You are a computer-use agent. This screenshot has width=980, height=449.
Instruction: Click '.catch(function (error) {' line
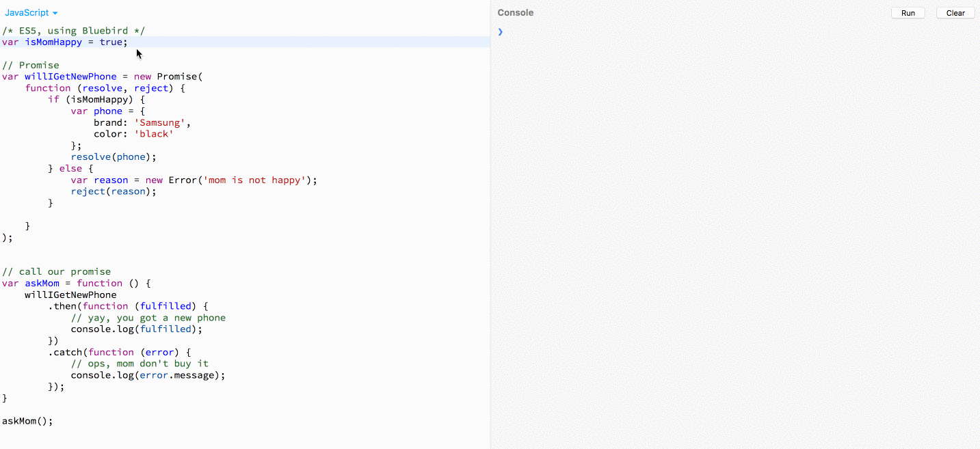pyautogui.click(x=120, y=352)
